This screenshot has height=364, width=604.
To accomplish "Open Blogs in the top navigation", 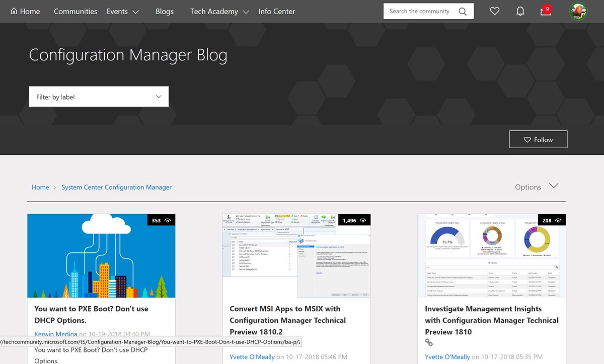I will pos(165,11).
